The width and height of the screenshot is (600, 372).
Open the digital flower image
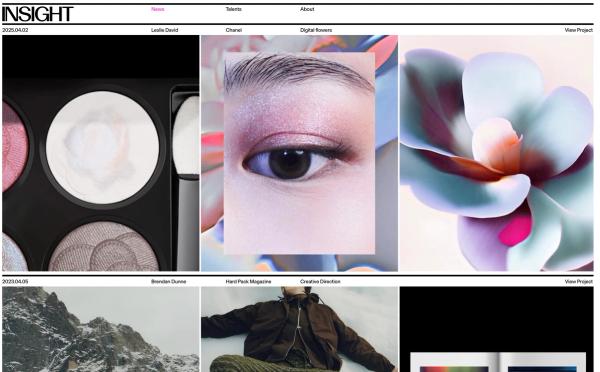pos(497,153)
